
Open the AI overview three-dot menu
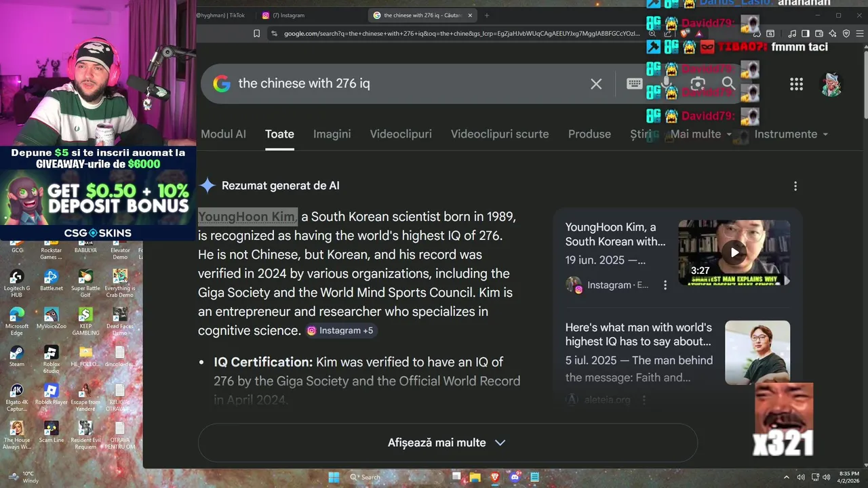coord(795,186)
